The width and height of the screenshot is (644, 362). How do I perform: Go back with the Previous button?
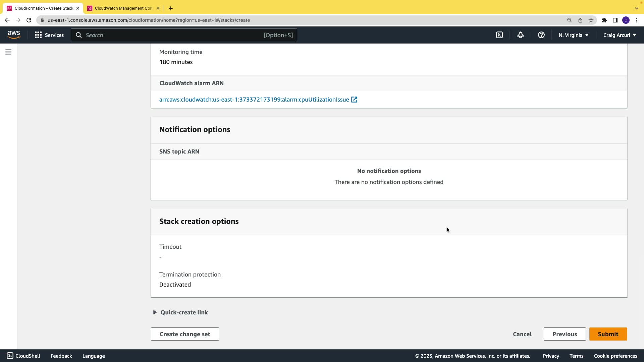565,334
